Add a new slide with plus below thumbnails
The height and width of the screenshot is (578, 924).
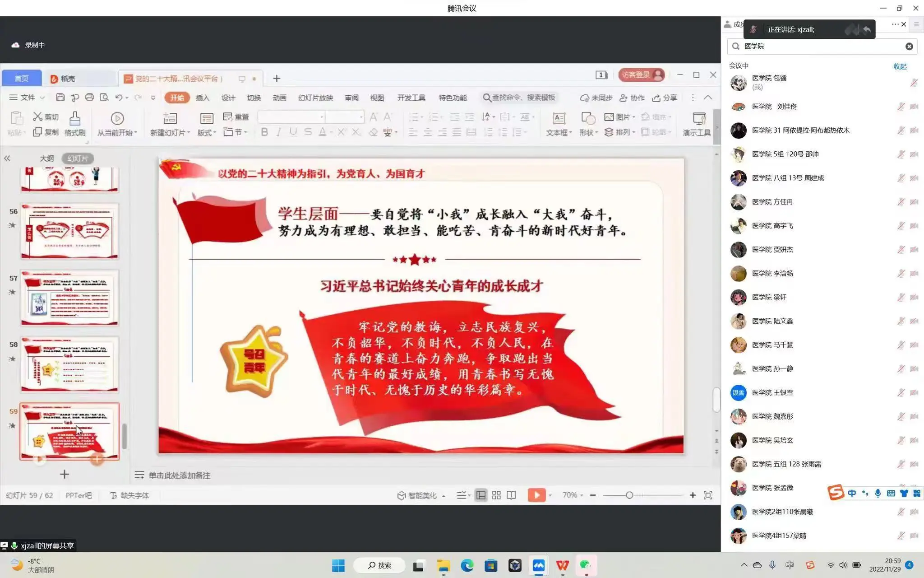[65, 474]
